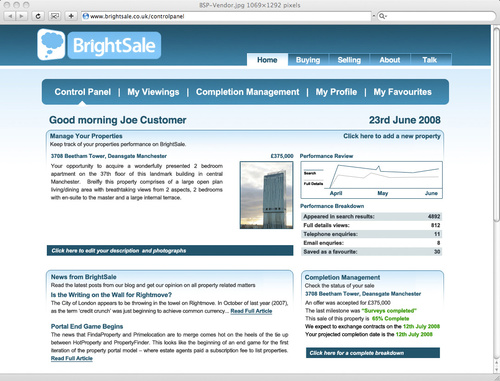The height and width of the screenshot is (381, 500).
Task: Click here for a complete breakdown button
Action: pos(373,353)
